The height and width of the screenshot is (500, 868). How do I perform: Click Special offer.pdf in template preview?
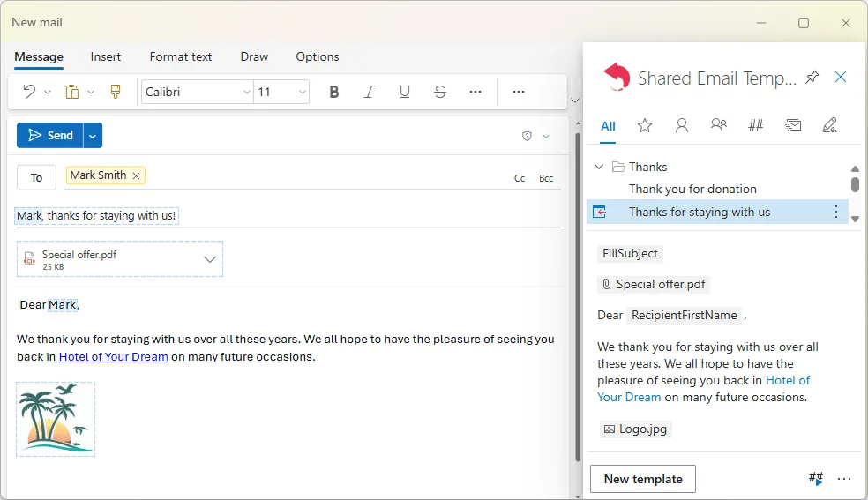(654, 284)
